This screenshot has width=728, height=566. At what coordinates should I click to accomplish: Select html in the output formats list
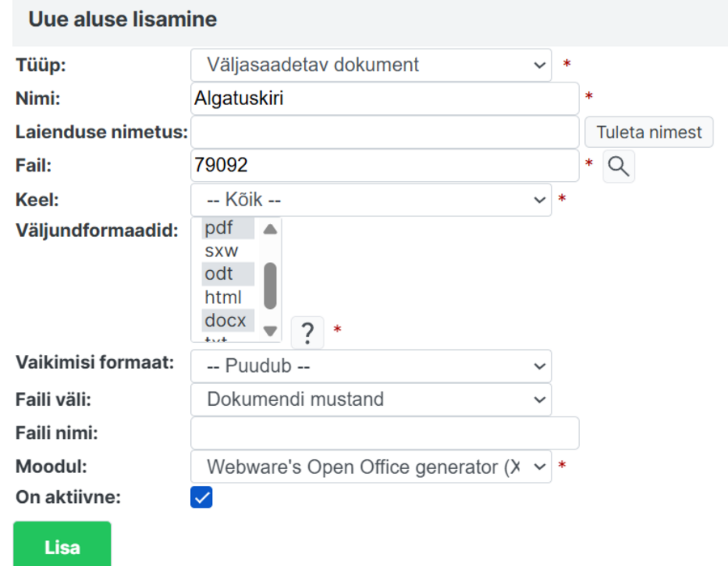coord(228,298)
